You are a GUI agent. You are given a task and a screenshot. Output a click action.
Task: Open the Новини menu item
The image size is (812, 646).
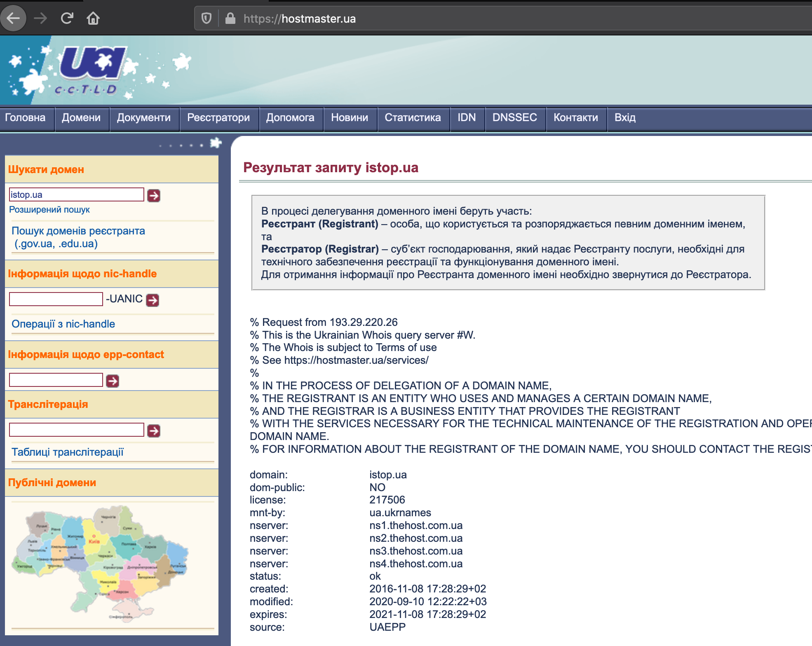[x=350, y=118]
